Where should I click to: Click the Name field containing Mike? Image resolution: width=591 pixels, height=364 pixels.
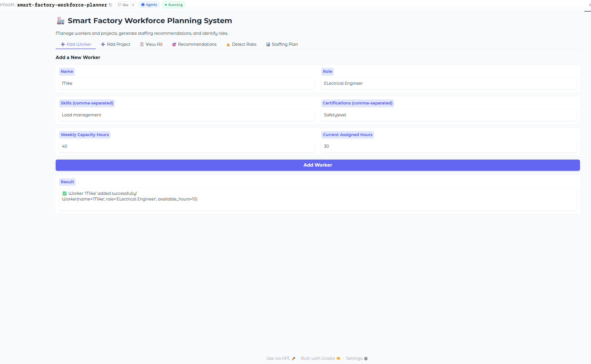pyautogui.click(x=186, y=83)
